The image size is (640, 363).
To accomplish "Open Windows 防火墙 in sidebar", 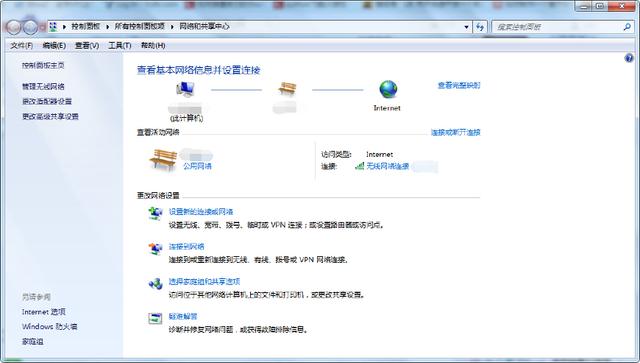I will pos(49,327).
